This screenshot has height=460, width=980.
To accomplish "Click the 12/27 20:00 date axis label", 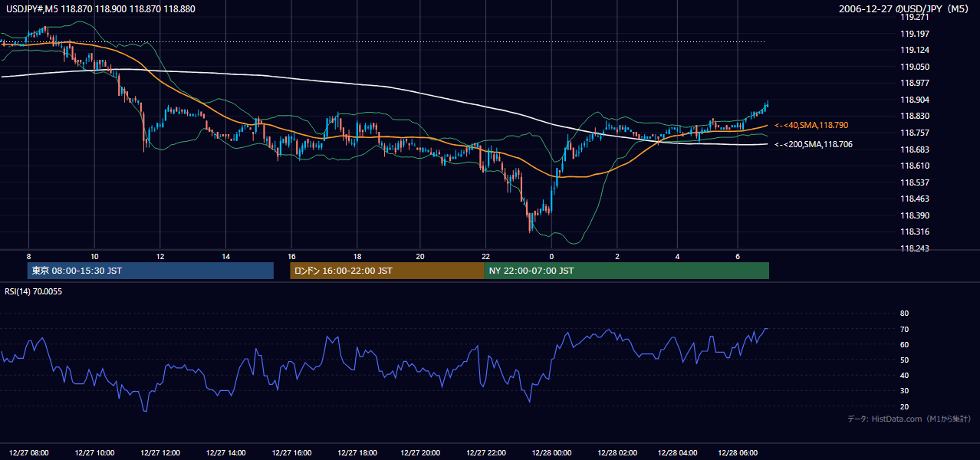I will [420, 453].
